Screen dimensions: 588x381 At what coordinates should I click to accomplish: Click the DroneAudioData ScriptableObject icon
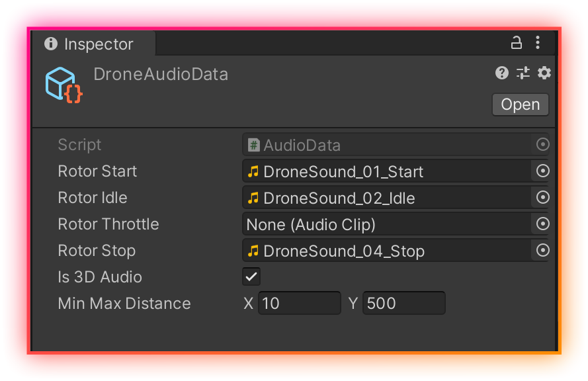click(63, 85)
